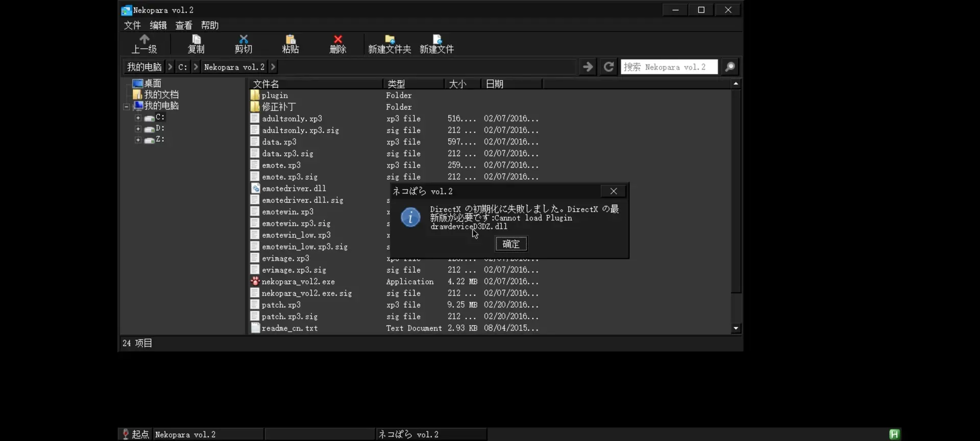This screenshot has height=441, width=980.
Task: Select emote.xp3.sig file row
Action: [395, 177]
